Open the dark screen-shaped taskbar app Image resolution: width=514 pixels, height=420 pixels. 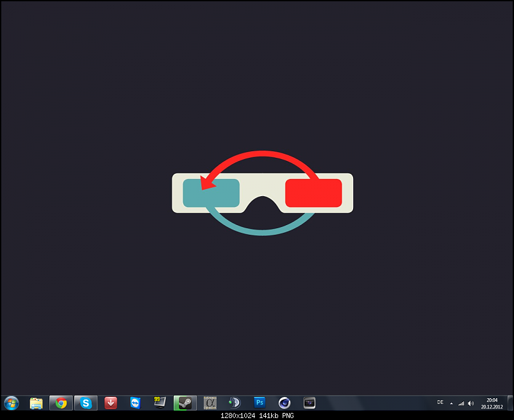[309, 403]
